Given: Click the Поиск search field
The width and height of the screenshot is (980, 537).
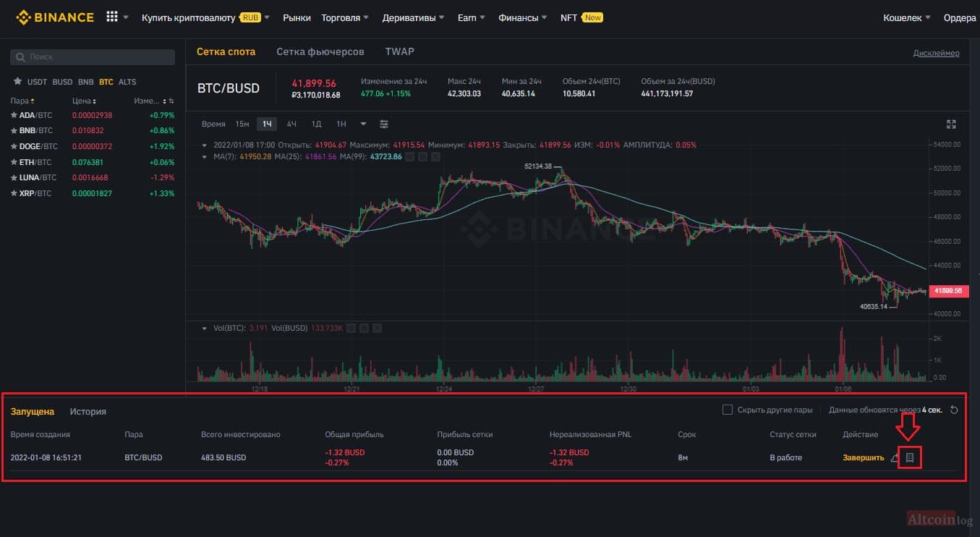Looking at the screenshot, I should pyautogui.click(x=93, y=56).
